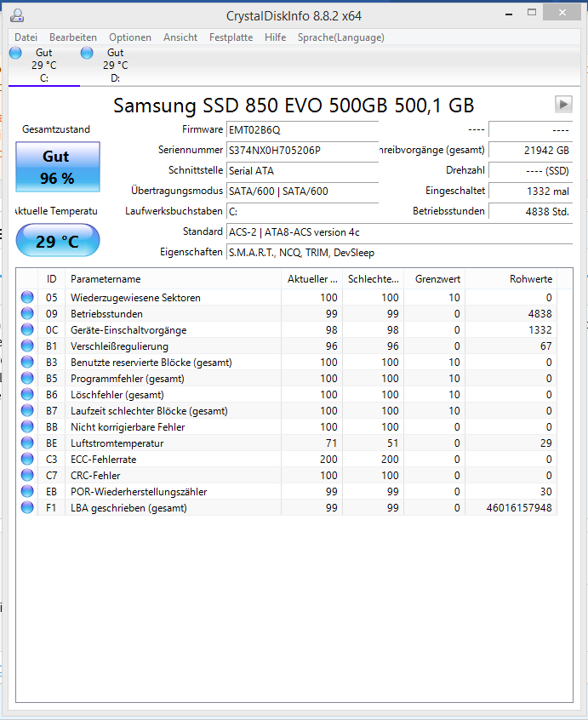Click the serial number field S374NX0H705206P
Viewport: 588px width, 720px height.
[x=302, y=150]
